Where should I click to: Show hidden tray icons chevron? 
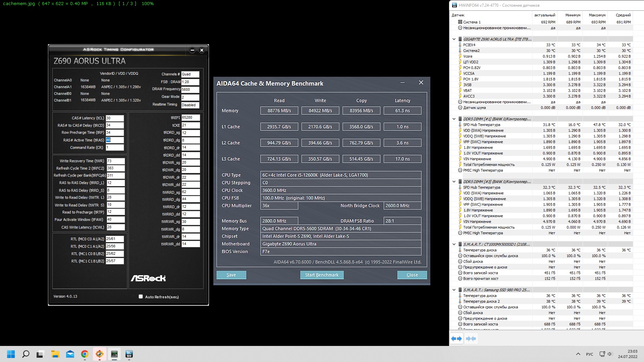click(578, 354)
